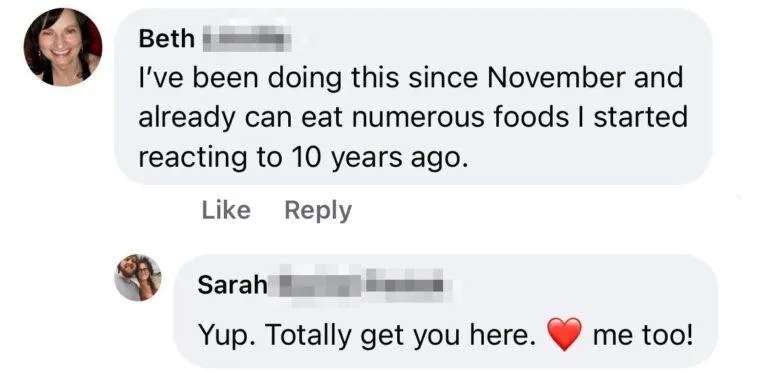Screen dimensions: 768x371
Task: Click "can eat" in Beth's comment
Action: [290, 119]
